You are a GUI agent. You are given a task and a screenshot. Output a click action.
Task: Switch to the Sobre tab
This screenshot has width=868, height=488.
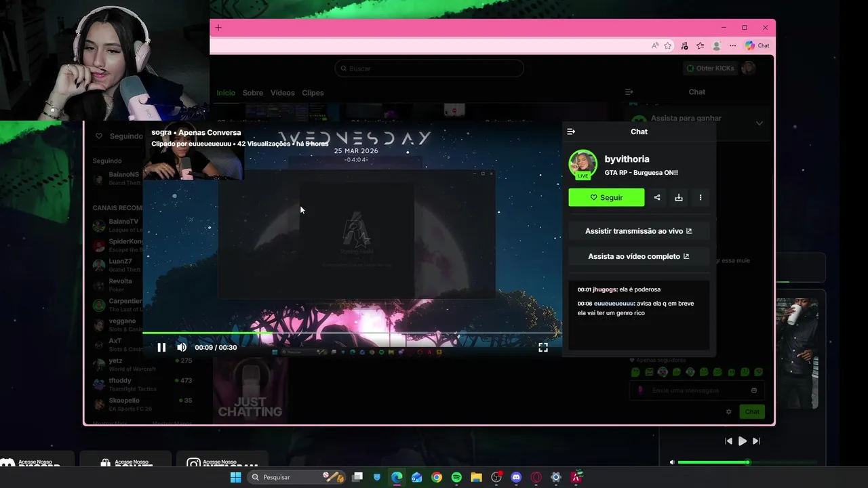253,93
